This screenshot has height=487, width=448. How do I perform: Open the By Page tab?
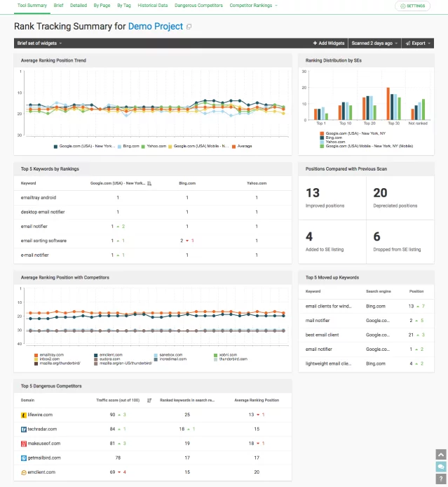click(x=102, y=6)
